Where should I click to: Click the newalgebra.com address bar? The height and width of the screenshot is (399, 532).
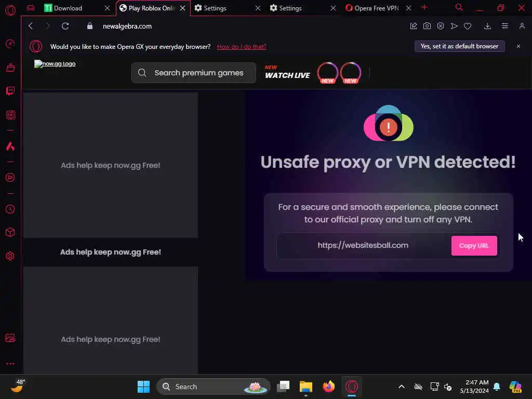pos(127,26)
